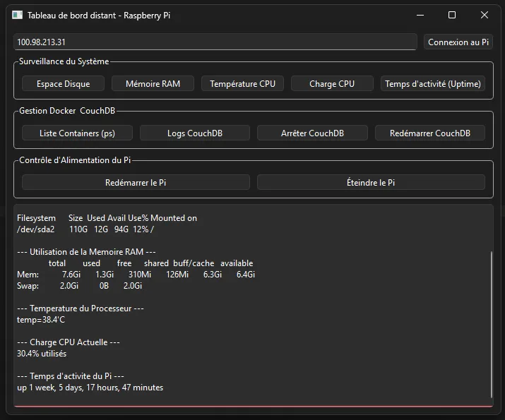Screen dimensions: 505x420
Task: Click the '110G' disk size value
Action: tap(78, 229)
